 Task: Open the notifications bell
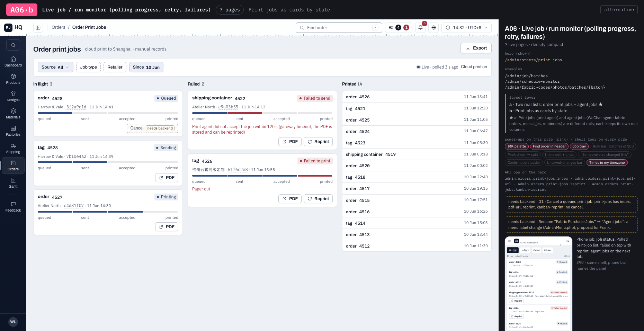point(420,28)
